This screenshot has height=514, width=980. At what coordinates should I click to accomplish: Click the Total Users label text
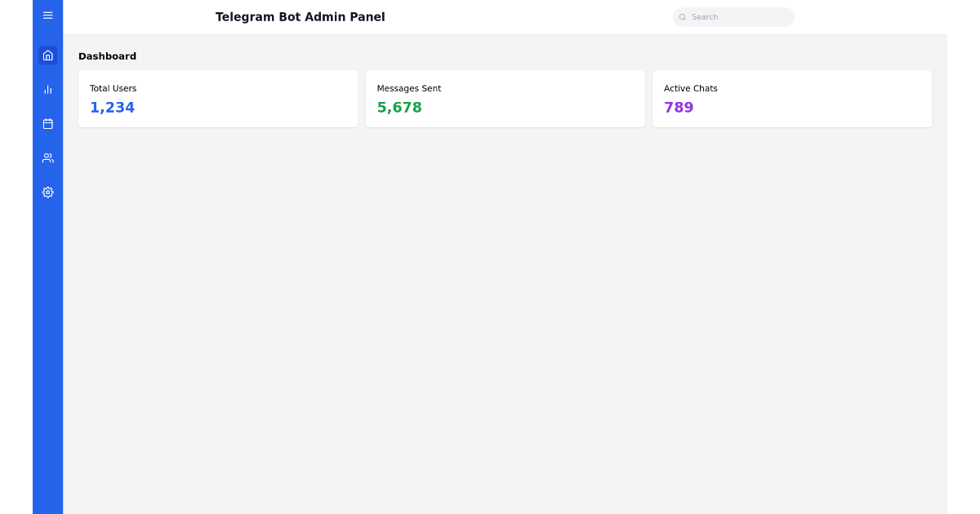[113, 88]
